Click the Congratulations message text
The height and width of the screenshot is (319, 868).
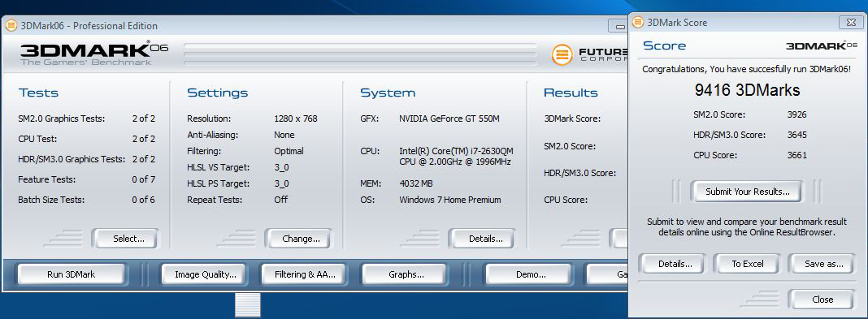(x=747, y=70)
